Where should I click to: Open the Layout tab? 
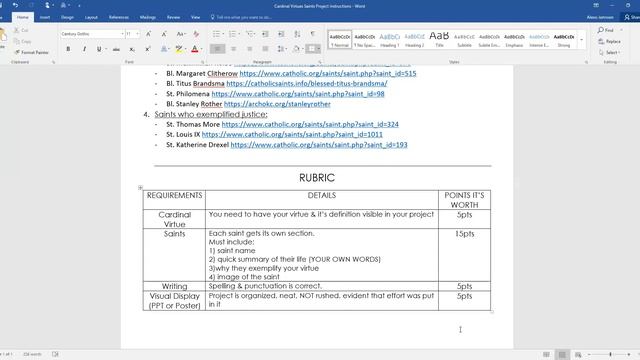tap(91, 17)
